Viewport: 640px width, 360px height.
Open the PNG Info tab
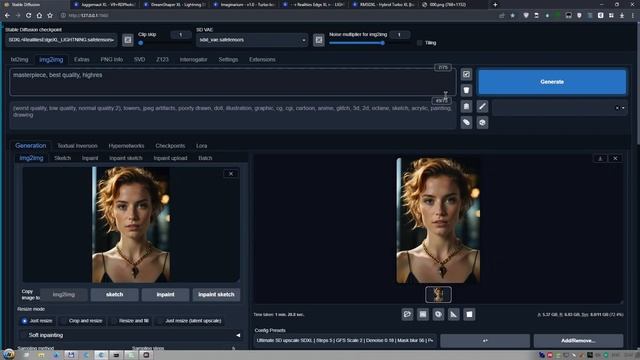click(111, 60)
